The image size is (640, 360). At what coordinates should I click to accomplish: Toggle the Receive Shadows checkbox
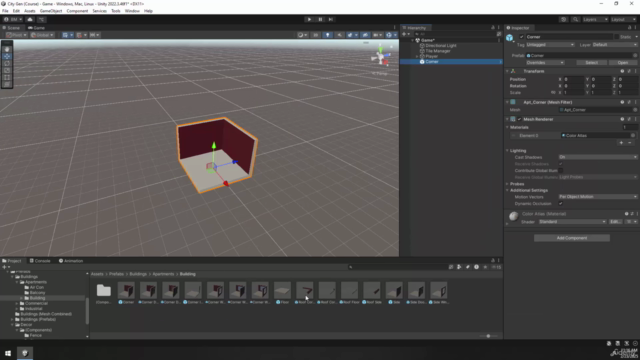tap(561, 164)
